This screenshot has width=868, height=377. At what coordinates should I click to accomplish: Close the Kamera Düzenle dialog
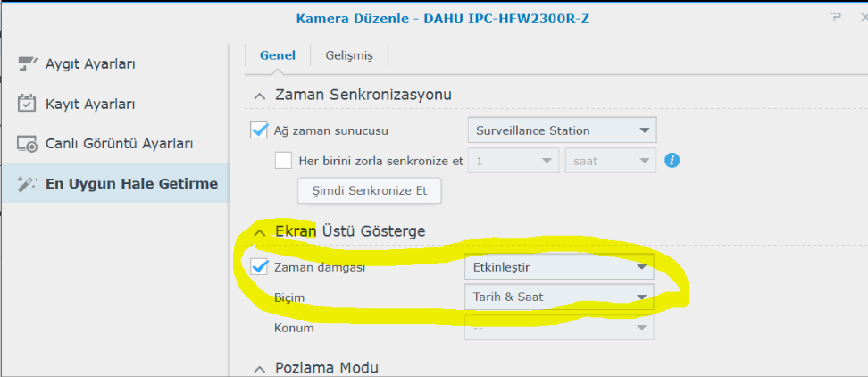[x=860, y=17]
